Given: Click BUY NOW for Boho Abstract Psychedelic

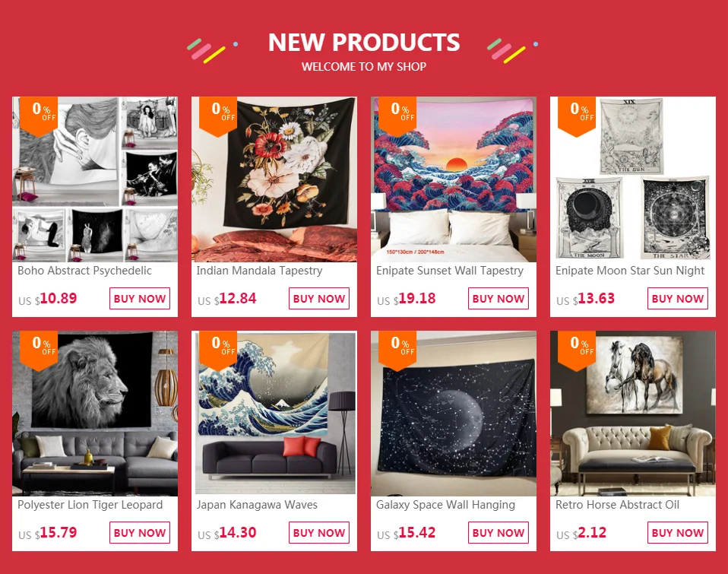Looking at the screenshot, I should pyautogui.click(x=140, y=299).
